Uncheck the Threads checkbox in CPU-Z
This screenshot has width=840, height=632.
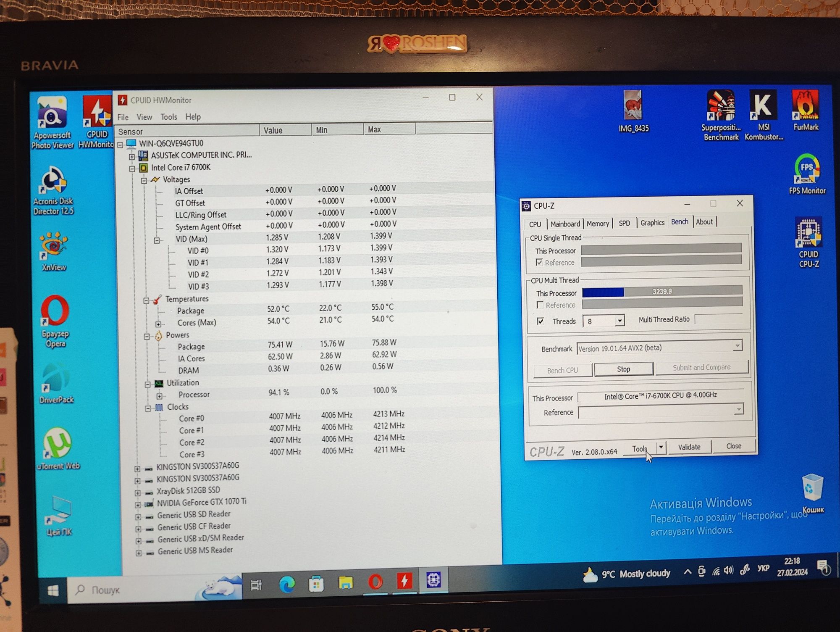(x=541, y=321)
